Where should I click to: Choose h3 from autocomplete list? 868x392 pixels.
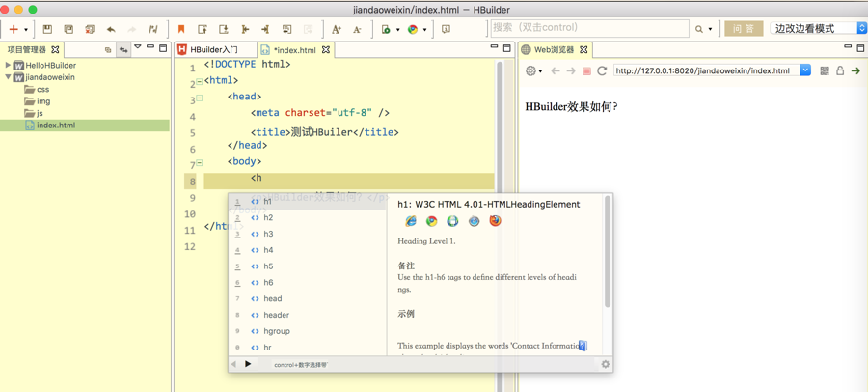308,234
